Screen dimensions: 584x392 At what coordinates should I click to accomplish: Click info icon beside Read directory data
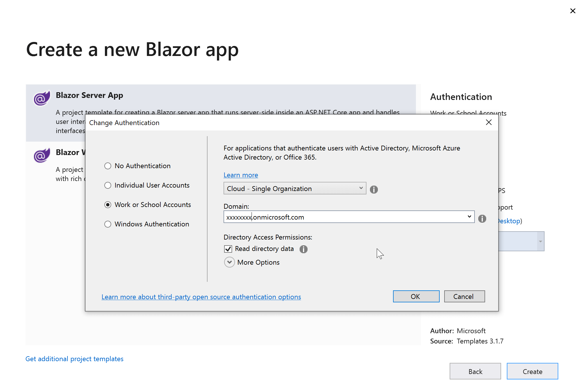(303, 249)
